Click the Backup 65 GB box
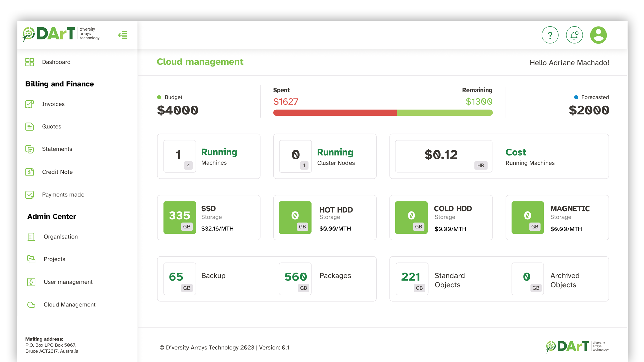Image resolution: width=644 pixels, height=362 pixels. pyautogui.click(x=179, y=279)
